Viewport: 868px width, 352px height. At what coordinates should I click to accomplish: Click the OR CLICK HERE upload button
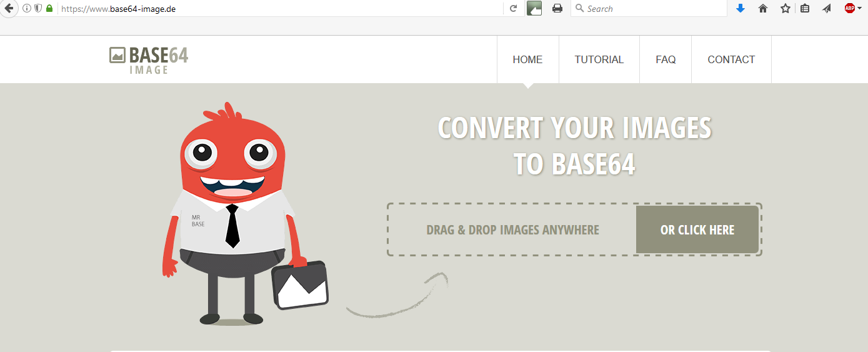(697, 229)
